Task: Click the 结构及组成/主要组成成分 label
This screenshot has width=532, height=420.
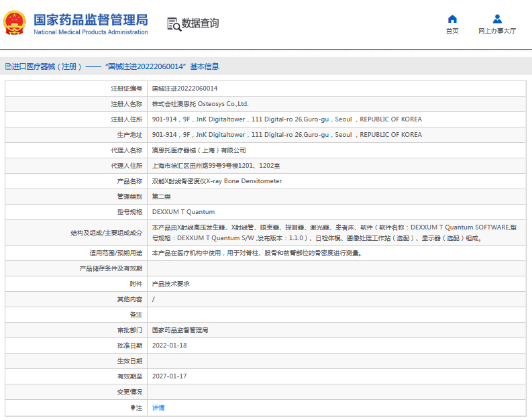Action: [107, 233]
